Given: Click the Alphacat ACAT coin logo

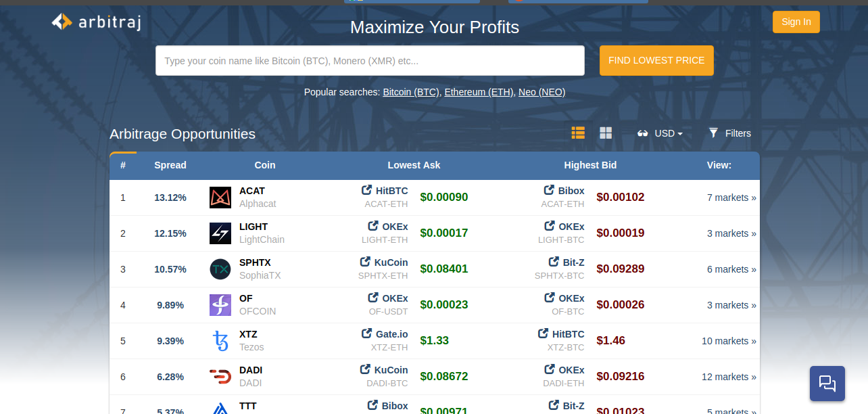Looking at the screenshot, I should pyautogui.click(x=220, y=198).
